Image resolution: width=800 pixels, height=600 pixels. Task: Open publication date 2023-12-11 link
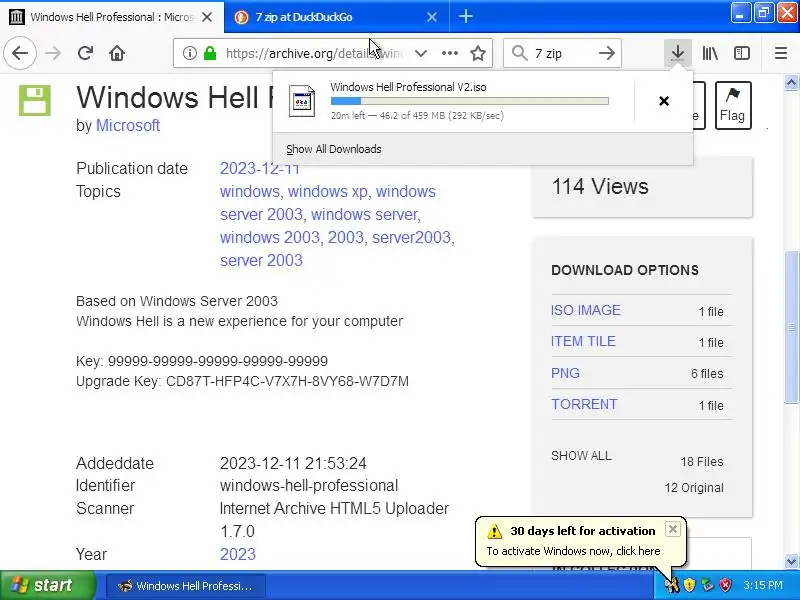click(259, 168)
